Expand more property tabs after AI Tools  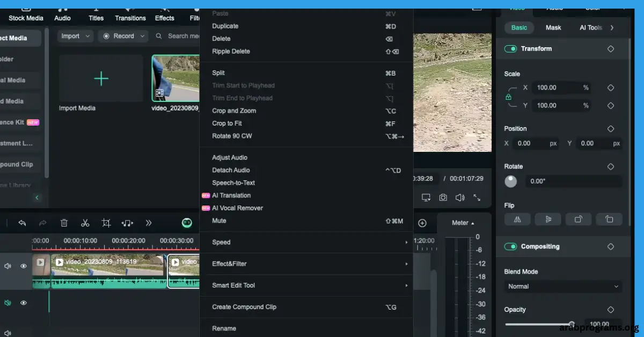click(x=612, y=28)
